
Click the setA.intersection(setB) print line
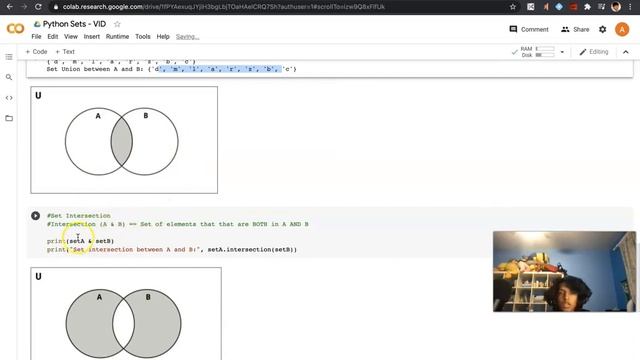click(x=172, y=249)
